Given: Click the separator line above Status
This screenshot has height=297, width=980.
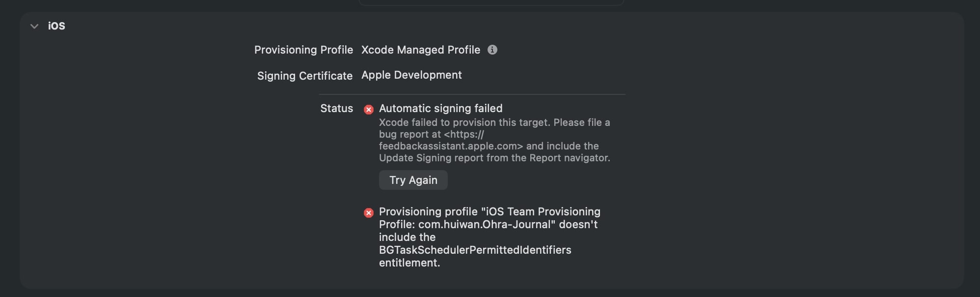Looking at the screenshot, I should (472, 94).
